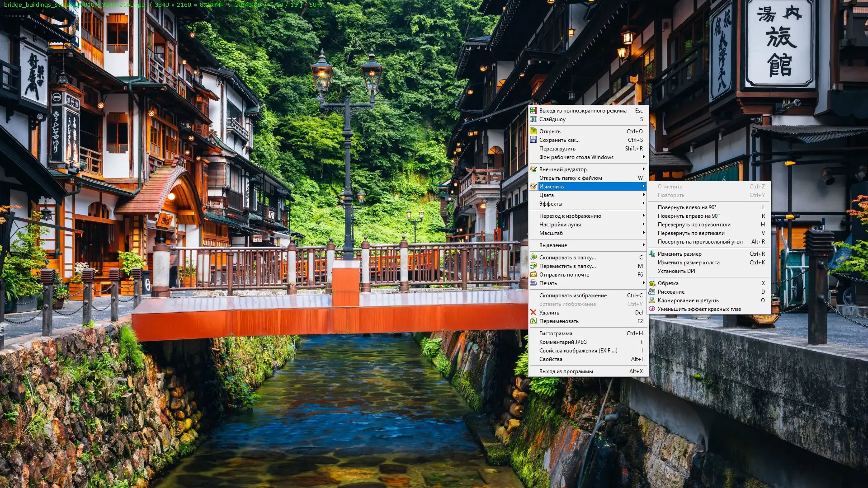Screen dimensions: 868x488
Task: Click the red-eye reduction eye icon
Action: click(652, 309)
